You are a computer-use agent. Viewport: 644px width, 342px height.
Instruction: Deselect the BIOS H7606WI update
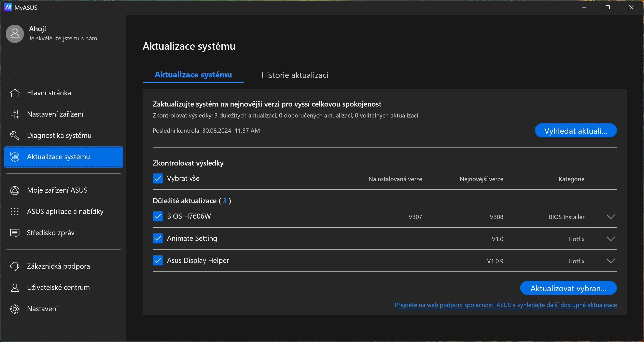click(158, 216)
